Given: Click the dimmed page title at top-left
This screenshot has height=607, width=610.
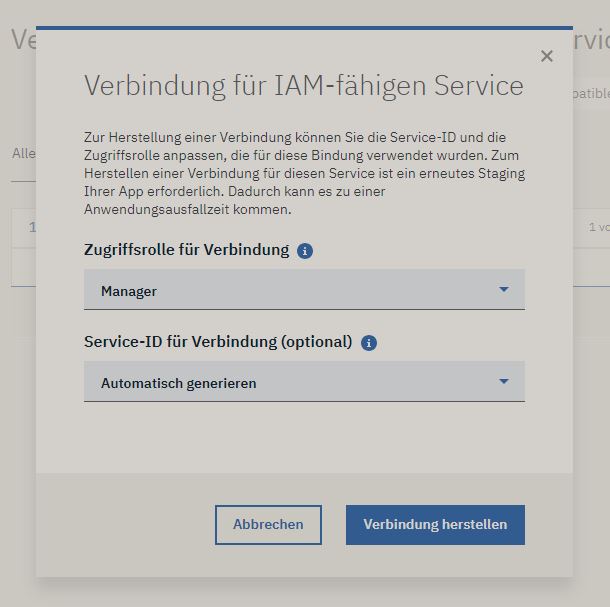Looking at the screenshot, I should click(20, 40).
